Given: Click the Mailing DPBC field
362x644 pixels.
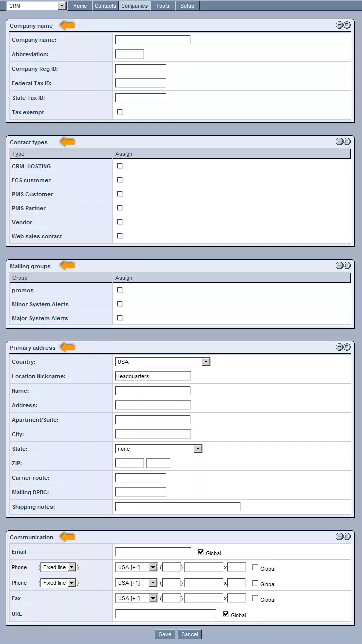Looking at the screenshot, I should pyautogui.click(x=141, y=492).
